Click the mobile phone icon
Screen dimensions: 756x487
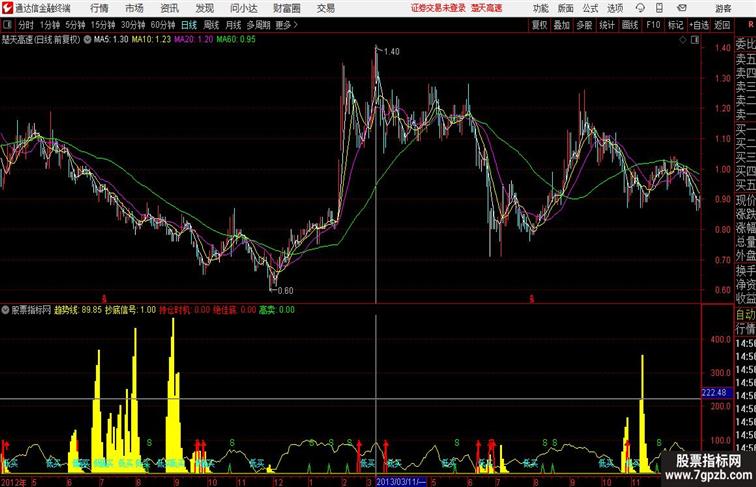659,8
